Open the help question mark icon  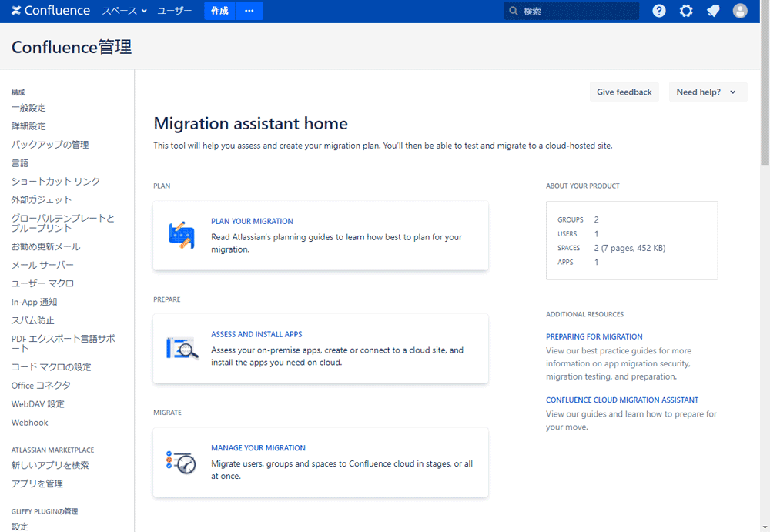point(659,11)
